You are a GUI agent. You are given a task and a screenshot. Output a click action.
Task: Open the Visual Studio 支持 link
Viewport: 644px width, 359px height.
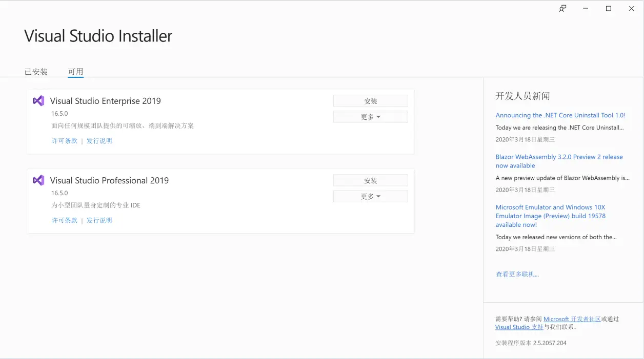[x=519, y=327]
